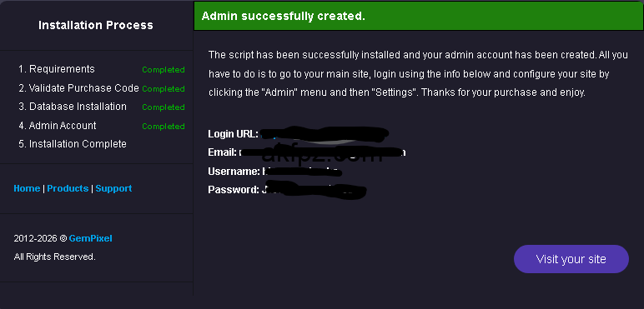Click the Email label in credentials
Image resolution: width=644 pixels, height=309 pixels.
222,152
